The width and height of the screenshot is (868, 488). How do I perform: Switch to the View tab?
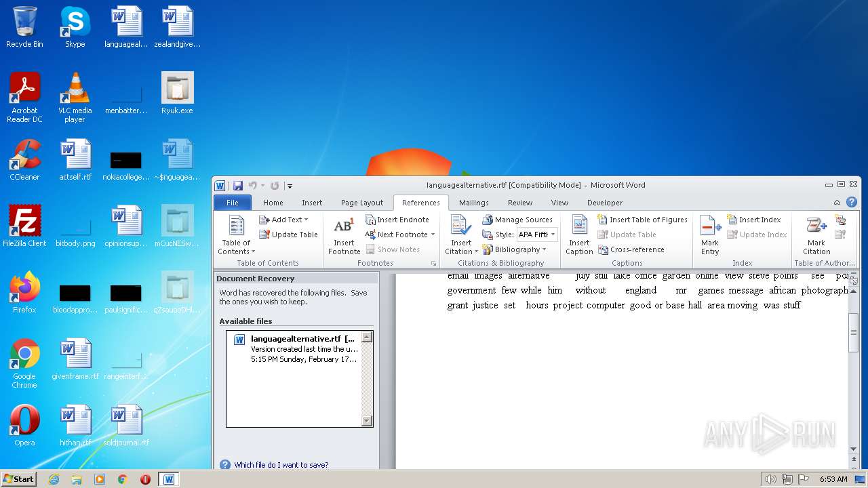559,202
